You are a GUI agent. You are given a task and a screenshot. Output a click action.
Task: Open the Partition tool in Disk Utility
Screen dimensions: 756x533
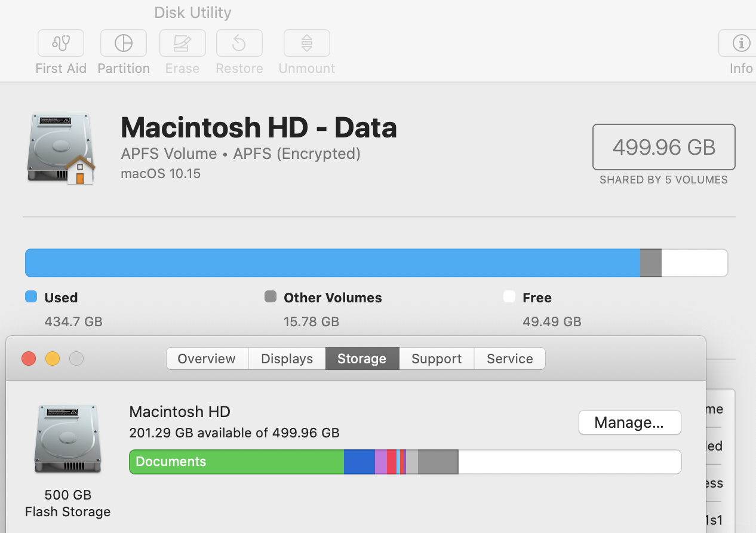(x=124, y=43)
